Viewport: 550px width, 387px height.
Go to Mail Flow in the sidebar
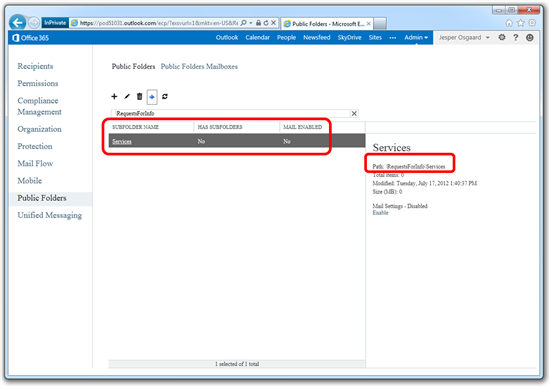tap(35, 163)
